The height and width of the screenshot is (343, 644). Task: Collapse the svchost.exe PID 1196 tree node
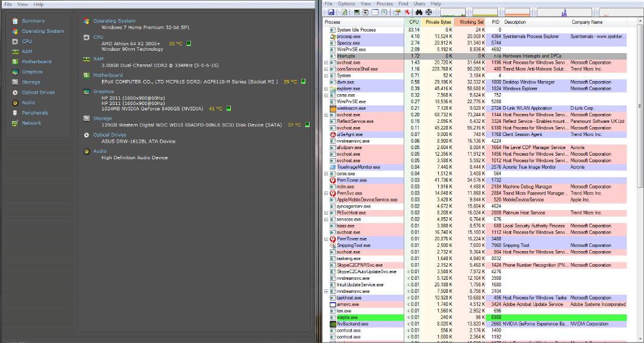click(x=327, y=63)
